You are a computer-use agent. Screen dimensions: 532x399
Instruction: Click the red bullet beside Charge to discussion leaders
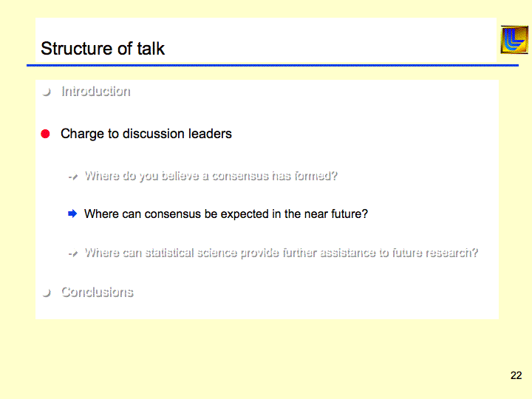pos(45,134)
